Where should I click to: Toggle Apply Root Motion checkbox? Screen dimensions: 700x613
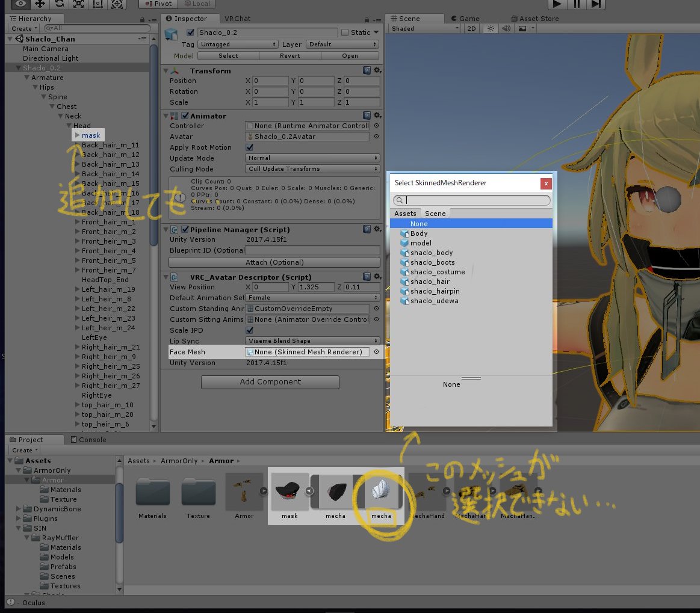(x=250, y=147)
